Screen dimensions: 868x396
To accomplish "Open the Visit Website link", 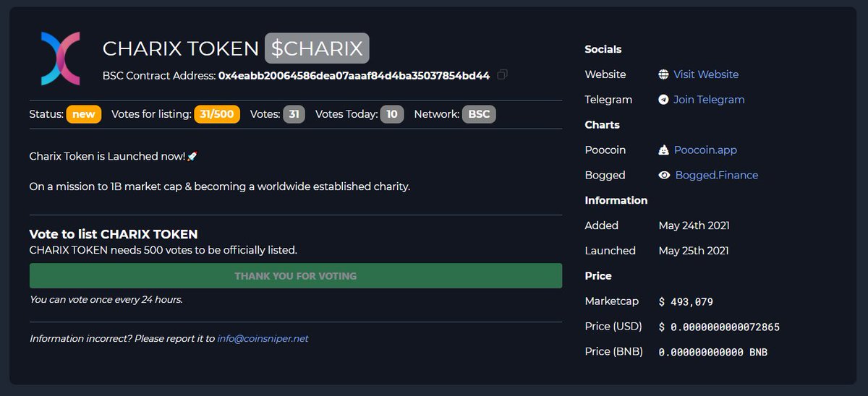I will (x=706, y=74).
